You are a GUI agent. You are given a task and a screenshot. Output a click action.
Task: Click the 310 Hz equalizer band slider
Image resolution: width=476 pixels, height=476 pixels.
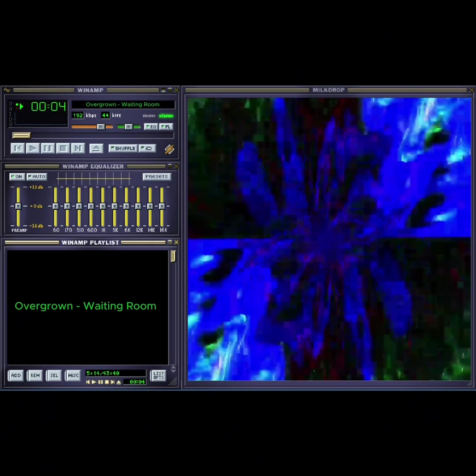[x=79, y=206]
